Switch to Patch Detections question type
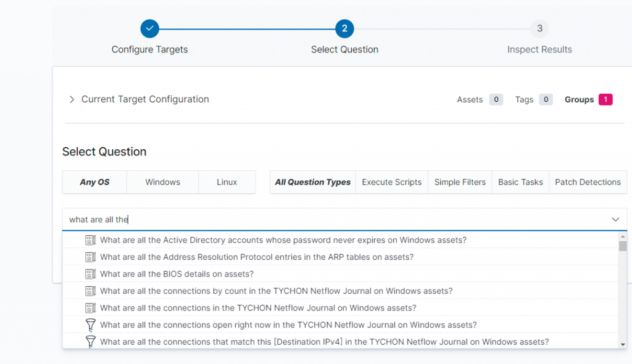Image resolution: width=632 pixels, height=364 pixels. (x=588, y=182)
